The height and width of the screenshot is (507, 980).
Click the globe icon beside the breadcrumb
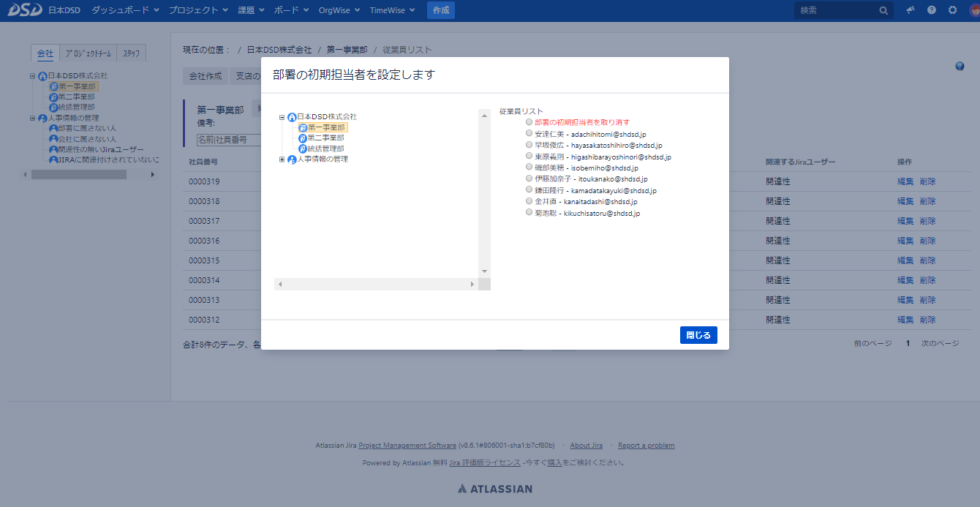(960, 67)
